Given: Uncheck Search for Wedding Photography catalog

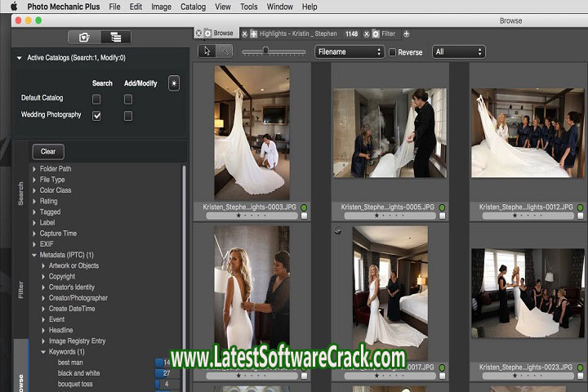Looking at the screenshot, I should point(96,116).
